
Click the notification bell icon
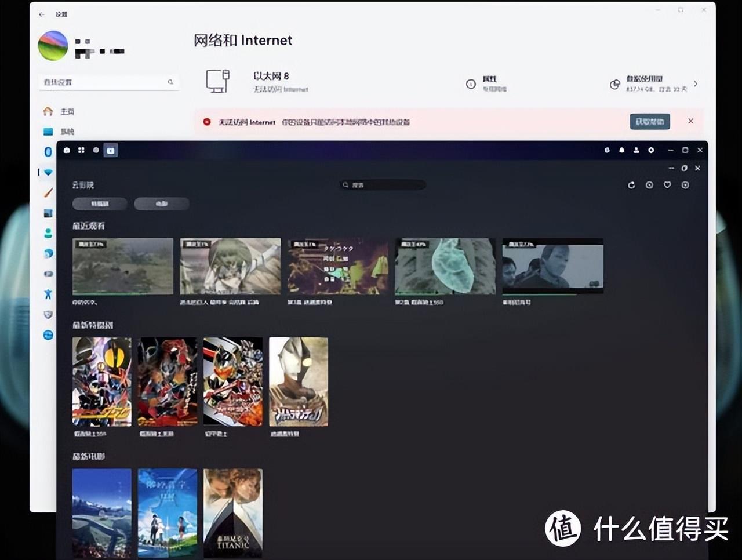[621, 150]
